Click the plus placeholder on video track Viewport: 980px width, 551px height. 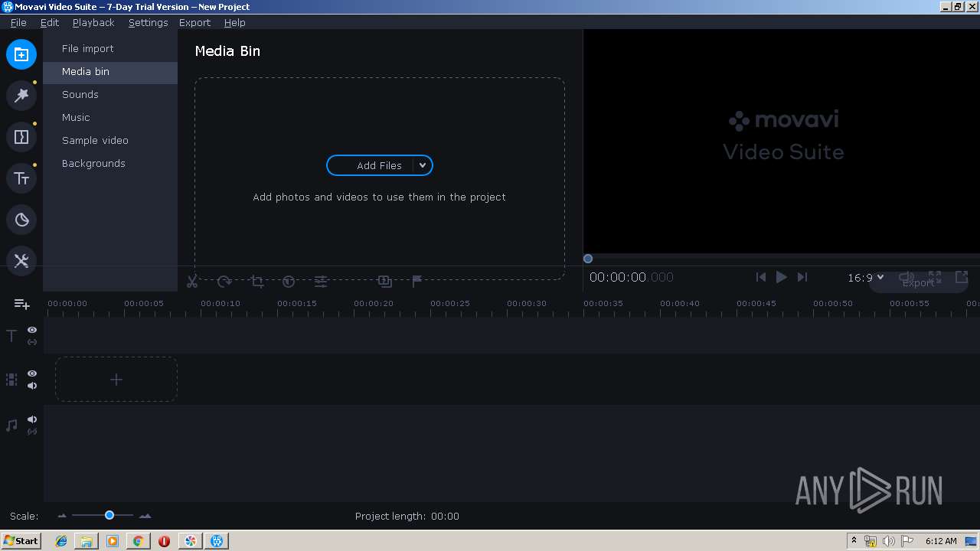[116, 380]
